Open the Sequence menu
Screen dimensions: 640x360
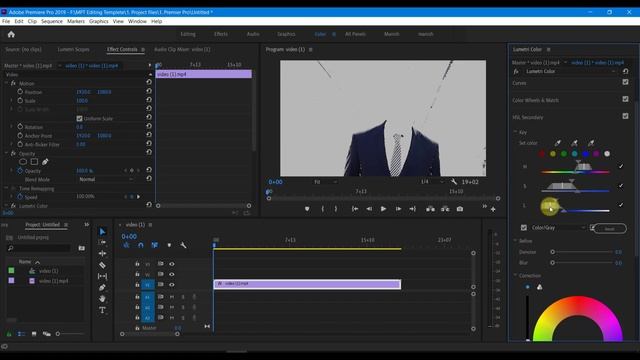tap(52, 21)
